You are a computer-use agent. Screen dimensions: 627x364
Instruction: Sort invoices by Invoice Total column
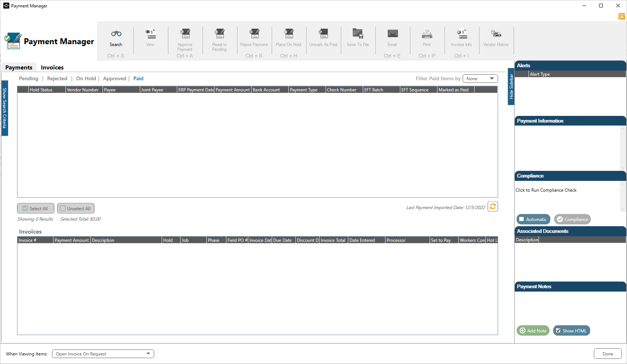(x=334, y=240)
